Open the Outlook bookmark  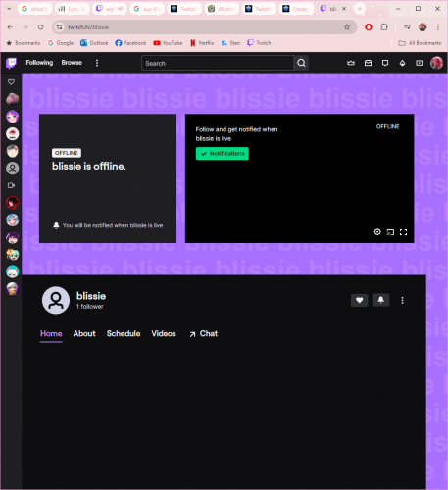(94, 43)
